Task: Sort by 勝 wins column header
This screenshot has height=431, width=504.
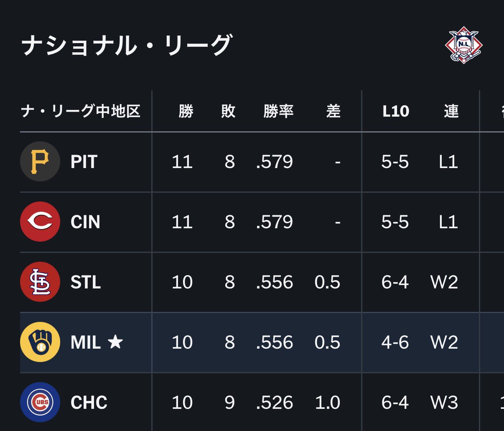Action: [x=186, y=111]
